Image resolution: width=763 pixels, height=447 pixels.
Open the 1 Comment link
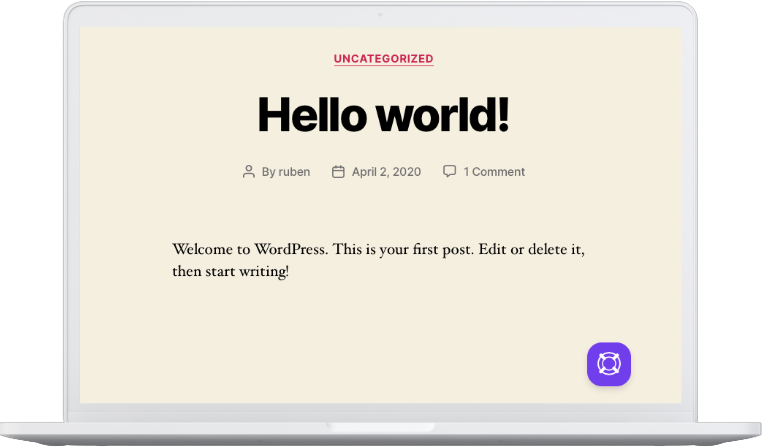pos(494,172)
